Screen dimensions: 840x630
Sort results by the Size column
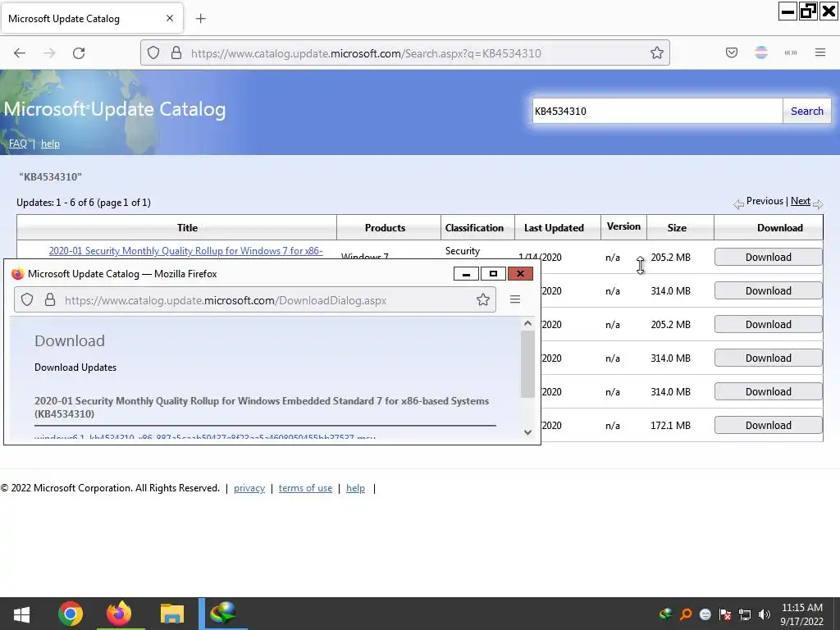677,228
